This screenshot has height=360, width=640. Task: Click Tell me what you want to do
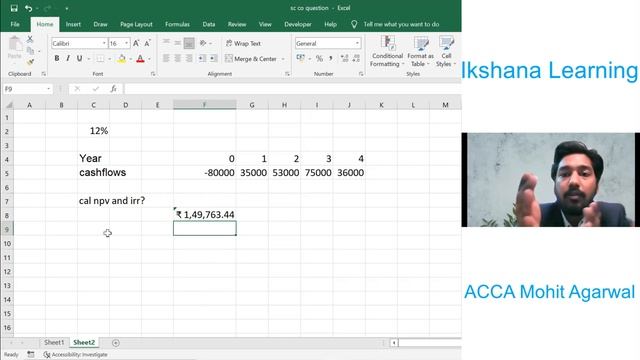[401, 24]
